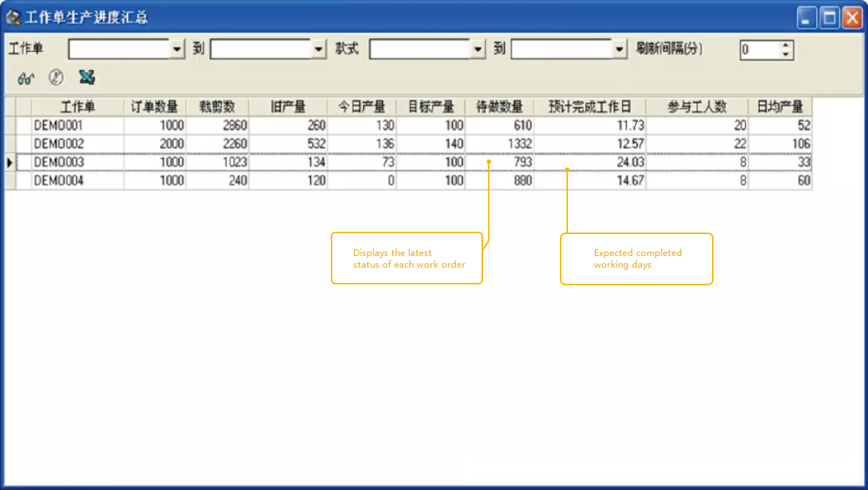Screen dimensions: 868x490
Task: Expand the 款式 end range dropdown
Action: (x=621, y=50)
